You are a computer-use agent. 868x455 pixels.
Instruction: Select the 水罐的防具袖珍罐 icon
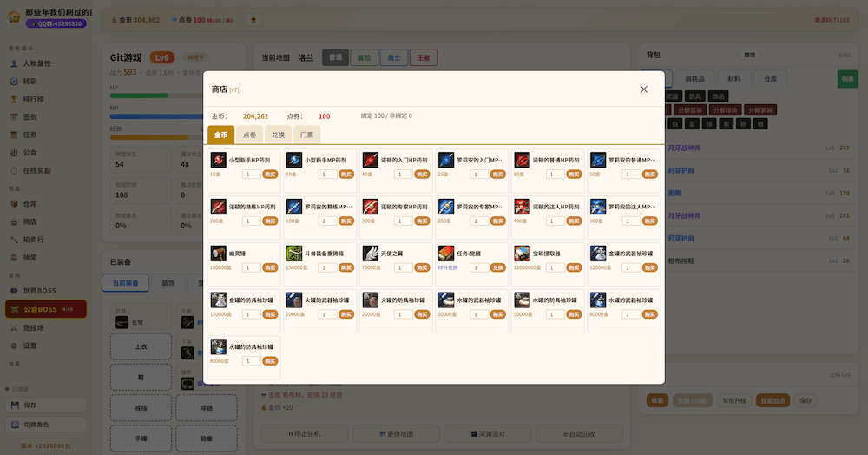pos(218,347)
